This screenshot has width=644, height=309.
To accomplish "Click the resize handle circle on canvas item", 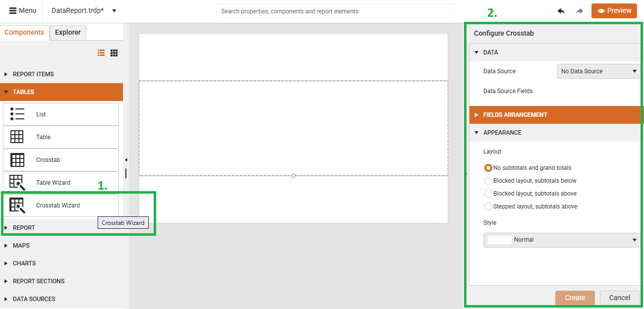I will coord(293,176).
